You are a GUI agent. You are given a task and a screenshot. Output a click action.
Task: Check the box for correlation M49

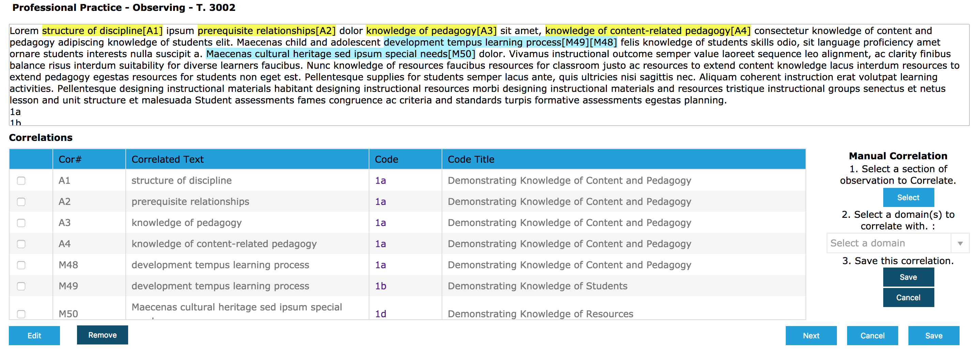click(x=21, y=286)
